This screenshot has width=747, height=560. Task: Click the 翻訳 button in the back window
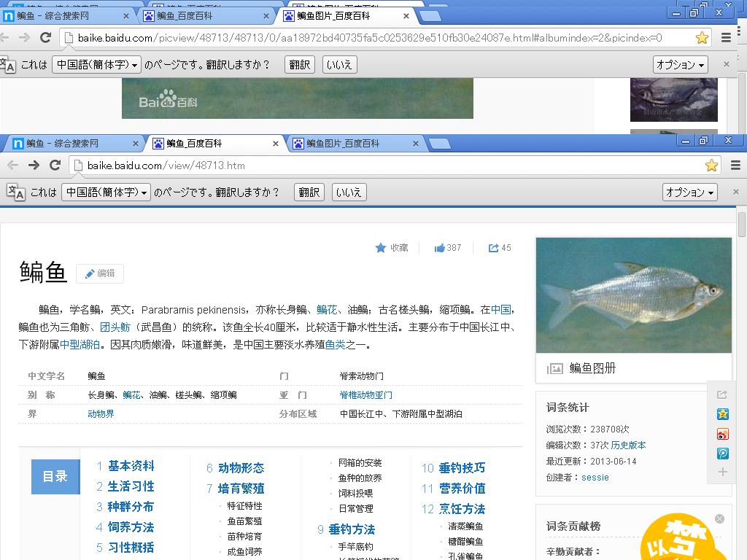(300, 65)
